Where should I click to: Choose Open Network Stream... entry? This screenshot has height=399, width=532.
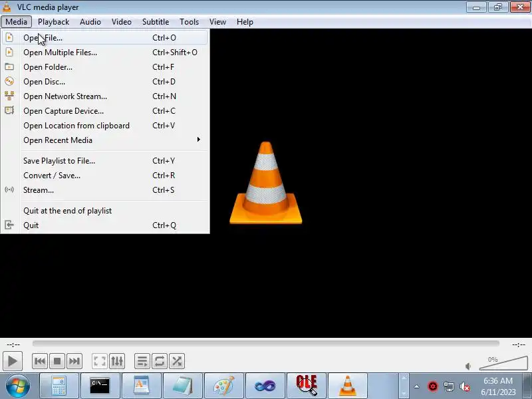click(105, 96)
